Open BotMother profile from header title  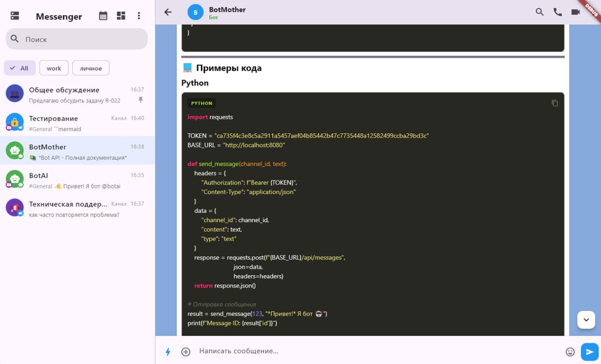[227, 10]
